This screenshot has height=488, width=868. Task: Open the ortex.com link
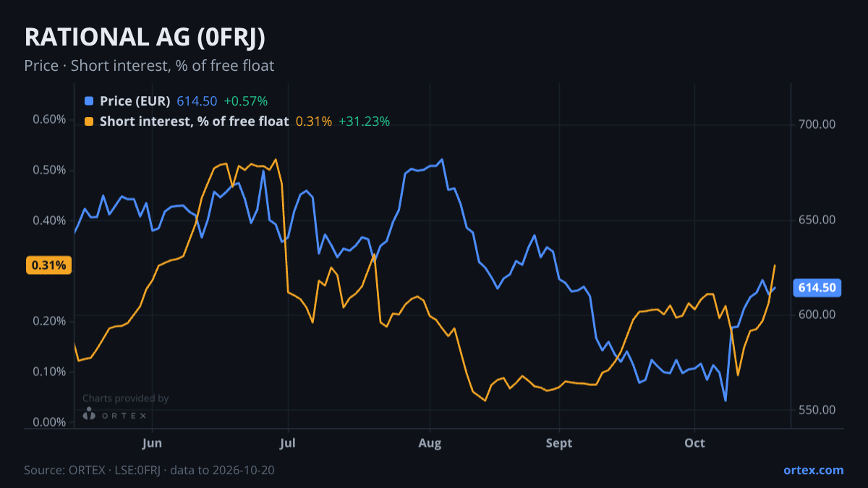(813, 470)
